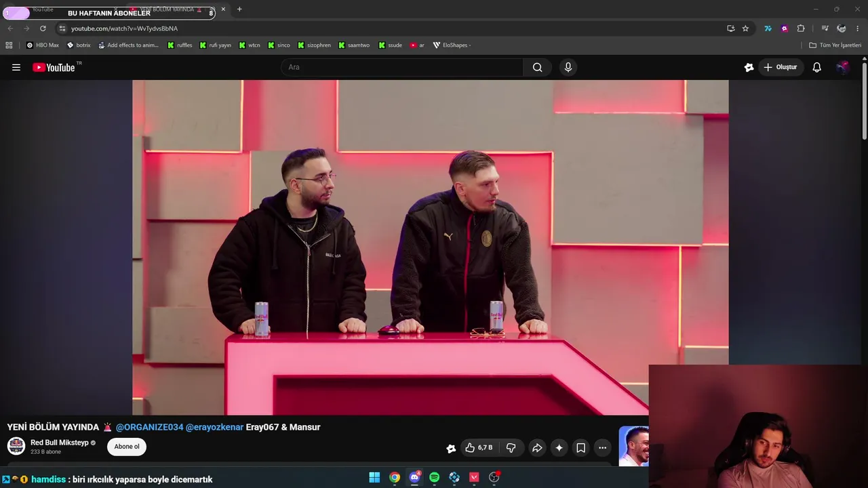Screen dimensions: 868x488
Task: Open the ar YouTube bookmark
Action: (417, 45)
